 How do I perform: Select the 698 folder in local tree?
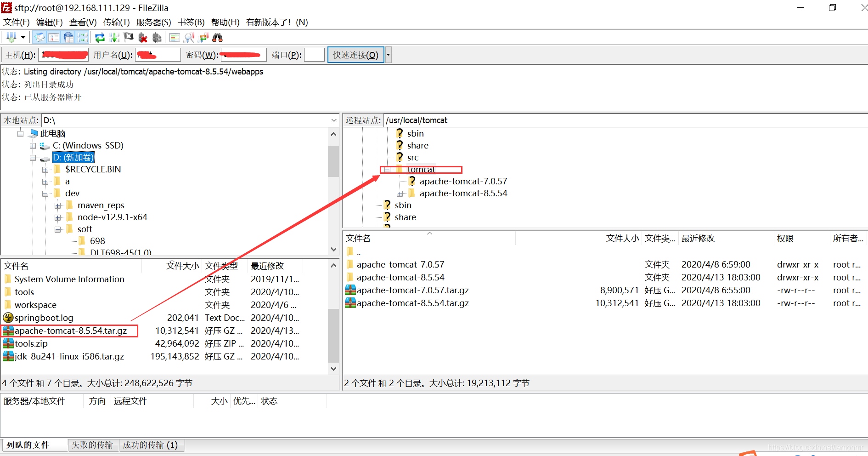[x=97, y=241]
